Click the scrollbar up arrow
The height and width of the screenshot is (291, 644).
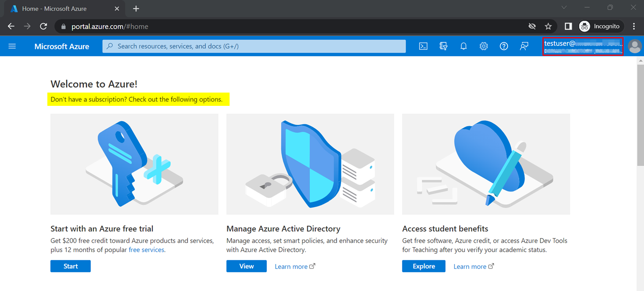(640, 61)
